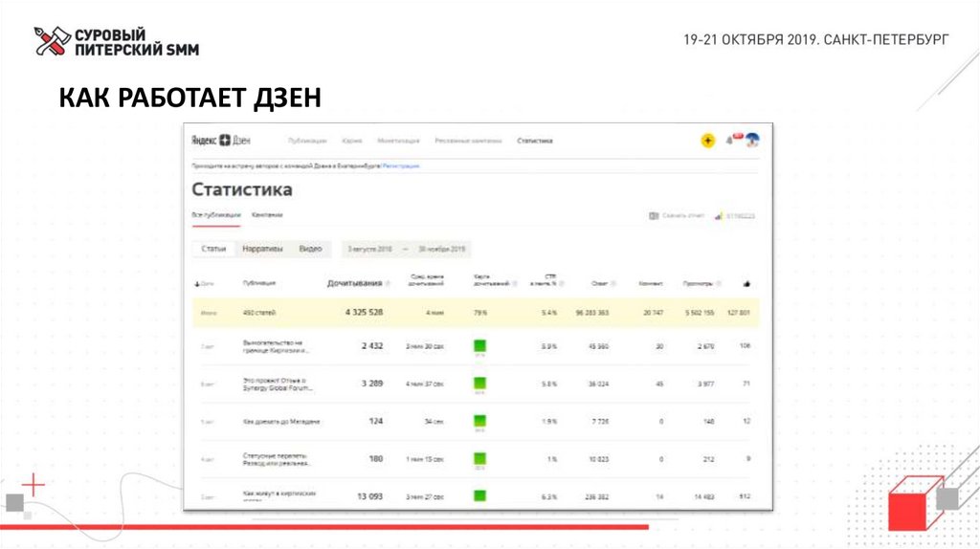This screenshot has height=549, width=980.
Task: Sort by the Охват column header
Action: coord(599,283)
